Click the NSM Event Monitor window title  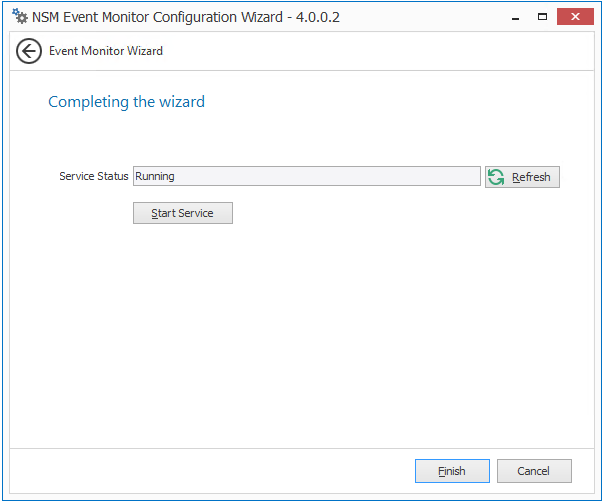157,17
